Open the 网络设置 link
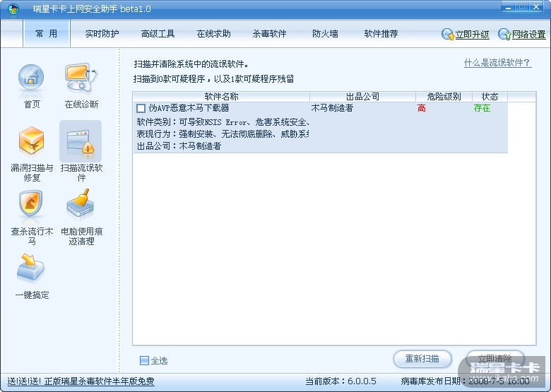 (x=528, y=35)
